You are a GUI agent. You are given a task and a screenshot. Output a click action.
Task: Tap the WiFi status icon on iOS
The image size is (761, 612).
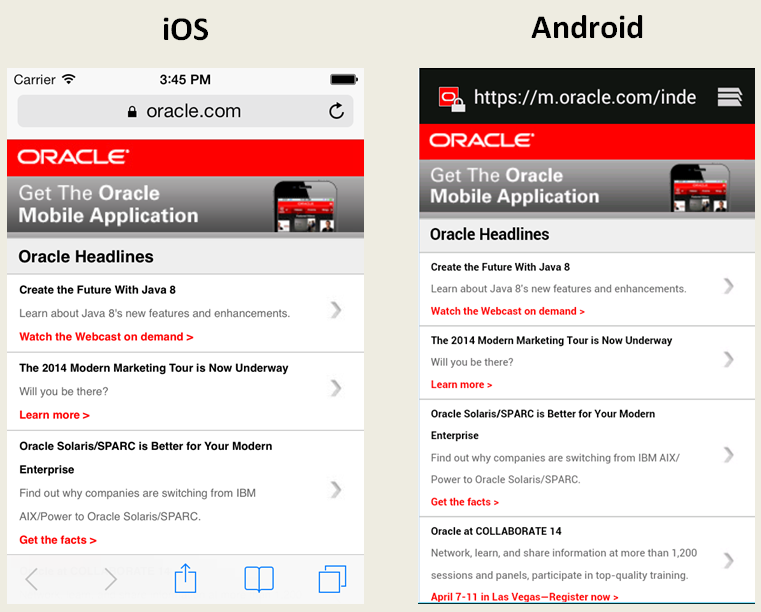click(69, 79)
